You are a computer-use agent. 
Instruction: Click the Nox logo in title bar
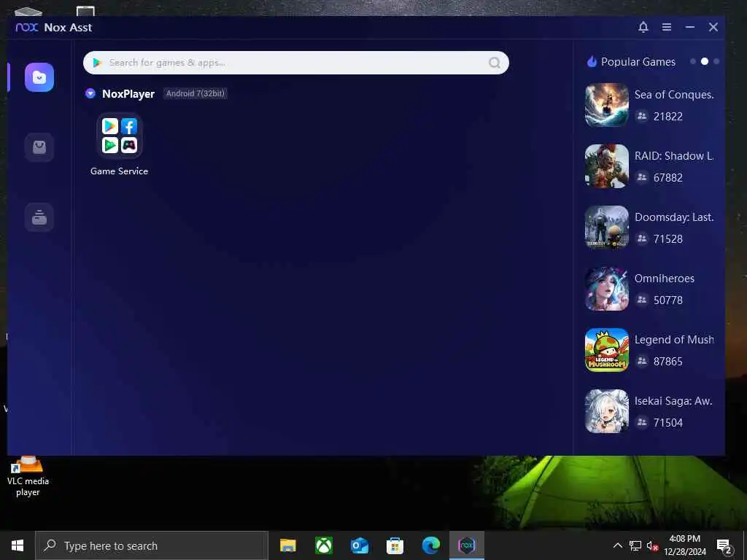(x=27, y=27)
